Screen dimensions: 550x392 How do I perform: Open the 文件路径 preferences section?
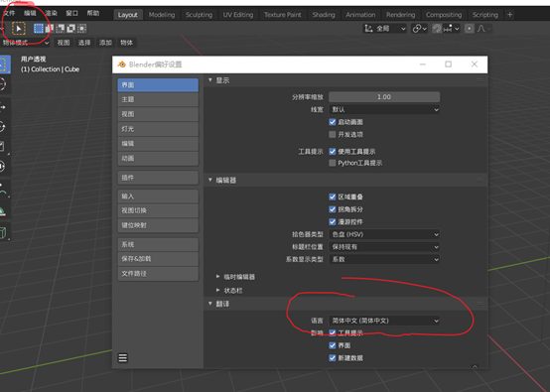coord(158,274)
